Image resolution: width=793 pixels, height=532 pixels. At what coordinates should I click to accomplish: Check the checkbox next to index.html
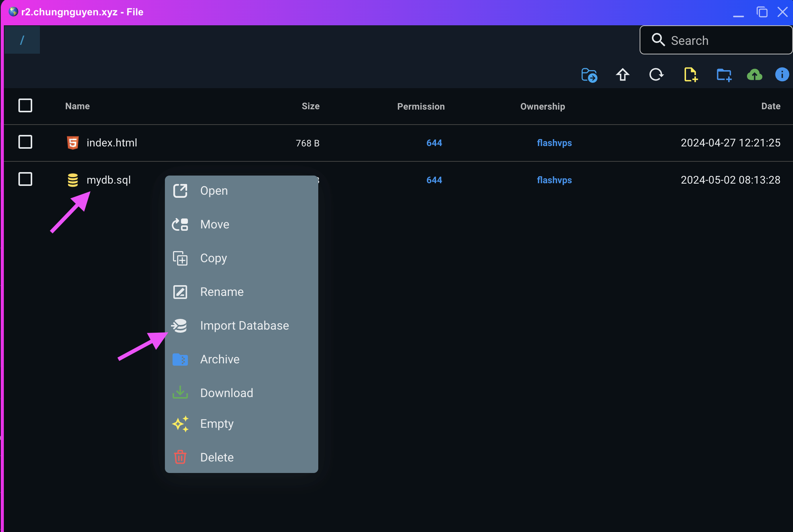tap(25, 142)
